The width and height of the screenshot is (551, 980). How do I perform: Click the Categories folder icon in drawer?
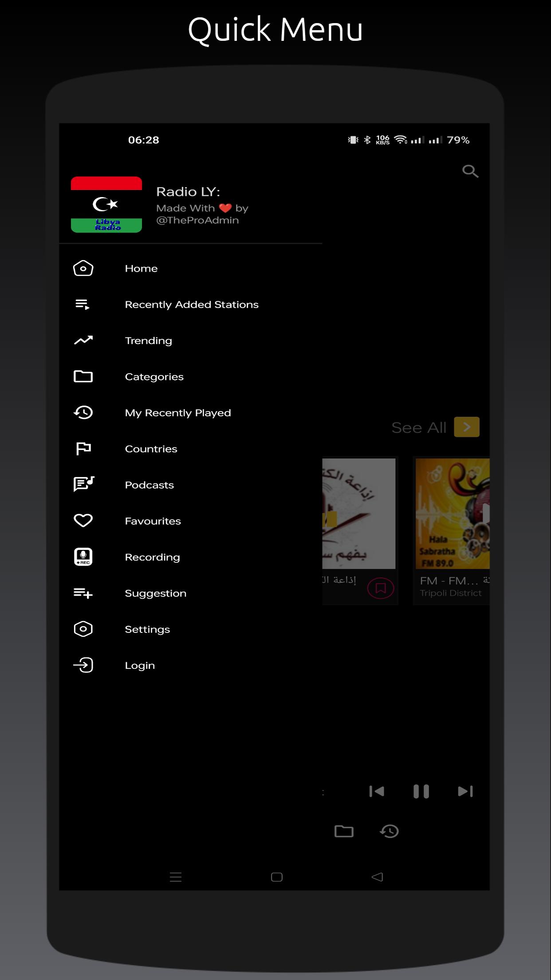tap(83, 376)
